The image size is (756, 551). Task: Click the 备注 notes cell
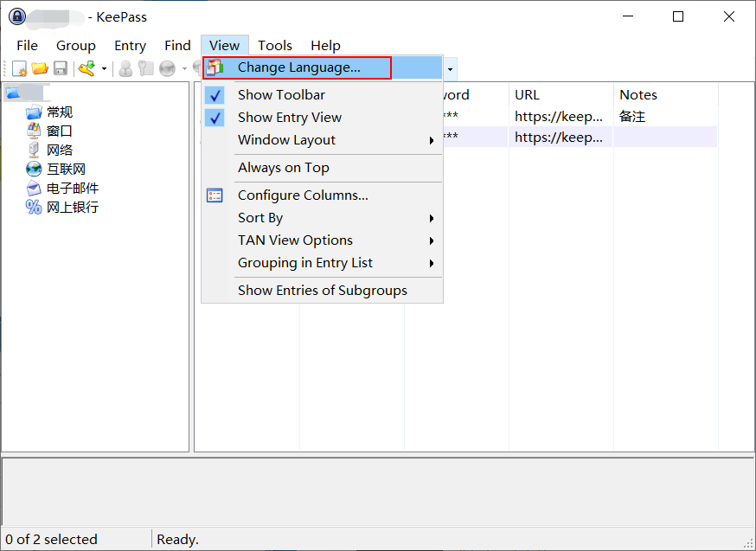632,116
